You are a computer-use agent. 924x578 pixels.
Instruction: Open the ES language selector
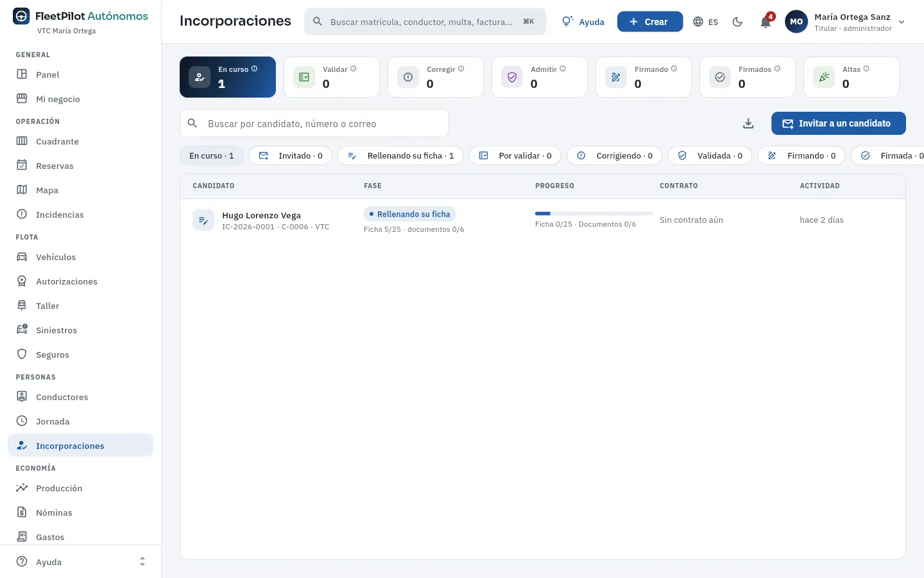705,22
